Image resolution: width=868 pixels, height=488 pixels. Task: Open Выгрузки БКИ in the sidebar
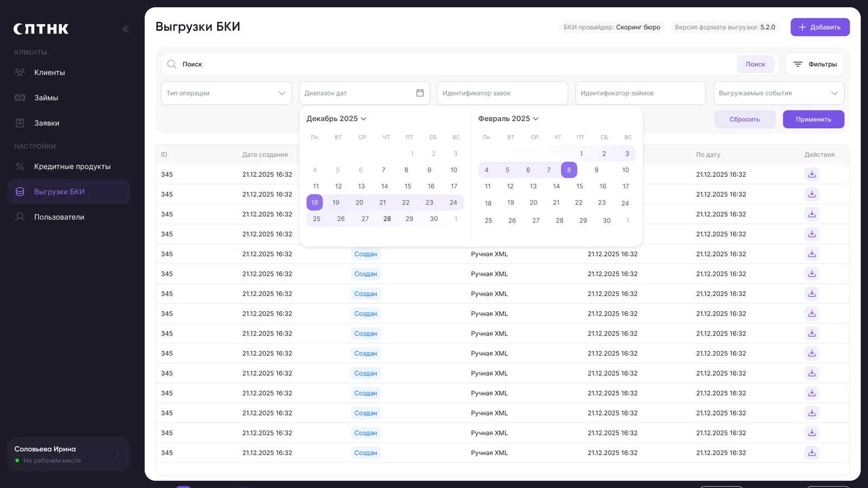69,191
